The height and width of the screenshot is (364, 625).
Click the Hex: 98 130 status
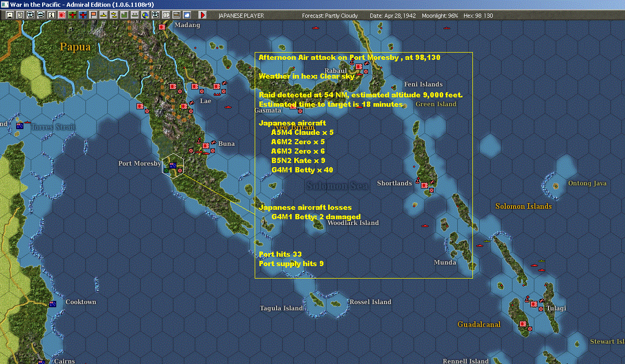pos(477,16)
